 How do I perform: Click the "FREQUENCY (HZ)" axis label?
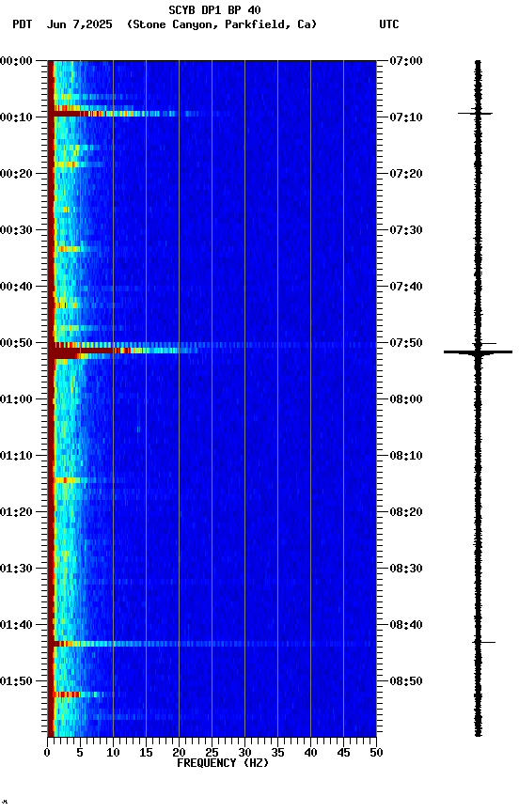pyautogui.click(x=223, y=763)
